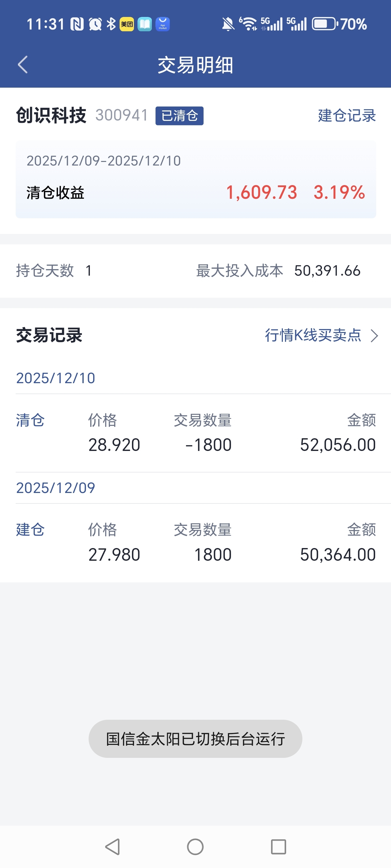Tap the App Market notification icon
391x868 pixels.
click(163, 24)
